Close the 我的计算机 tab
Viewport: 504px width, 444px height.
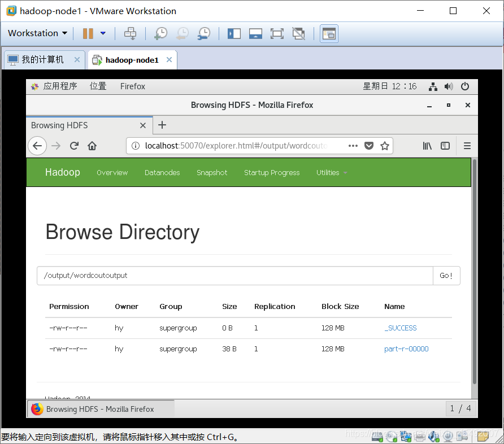click(77, 60)
